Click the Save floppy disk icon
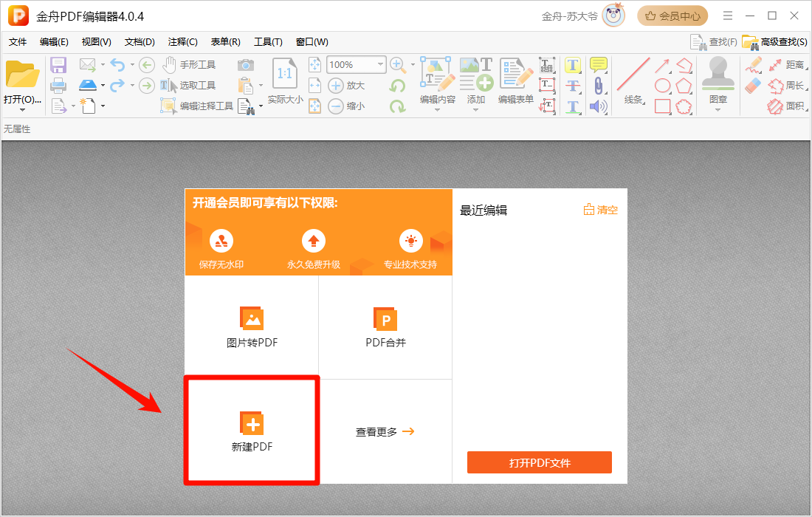This screenshot has height=517, width=812. point(58,65)
